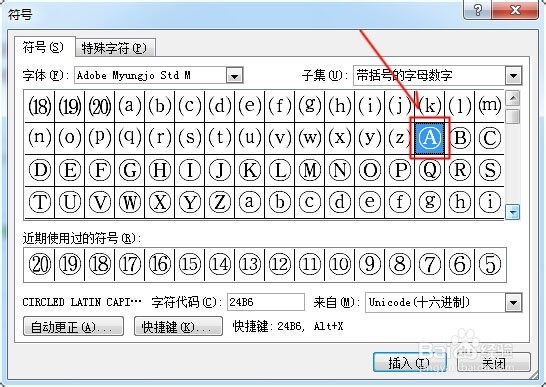Image resolution: width=546 pixels, height=387 pixels.
Task: Choose the circled capital Z symbol
Action: coord(220,202)
